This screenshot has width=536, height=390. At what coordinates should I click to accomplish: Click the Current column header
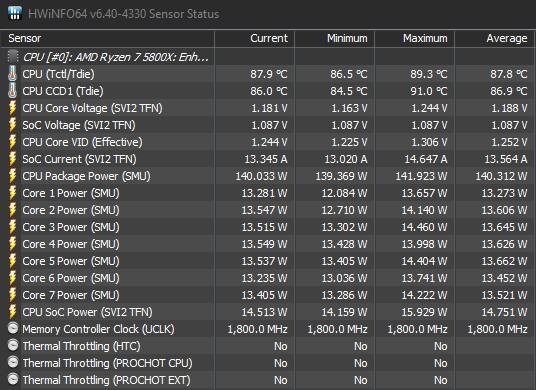click(255, 38)
